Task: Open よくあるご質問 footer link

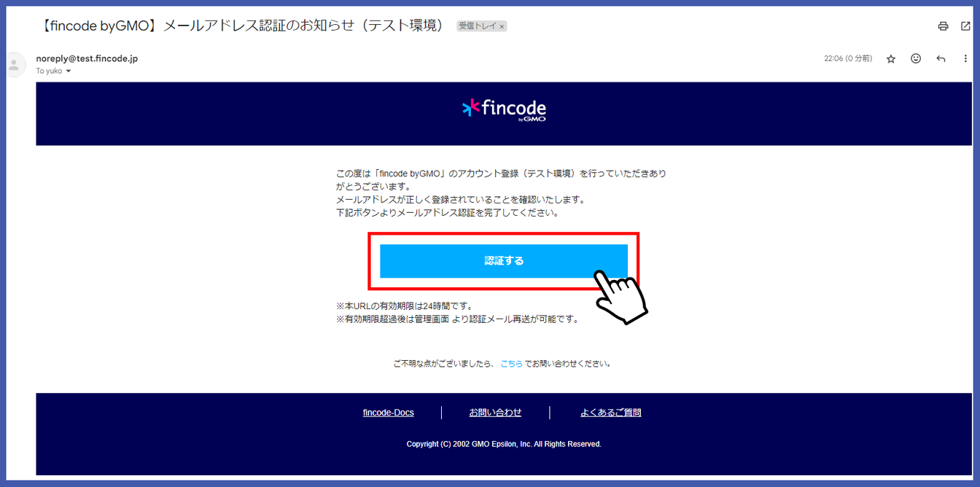Action: click(610, 413)
